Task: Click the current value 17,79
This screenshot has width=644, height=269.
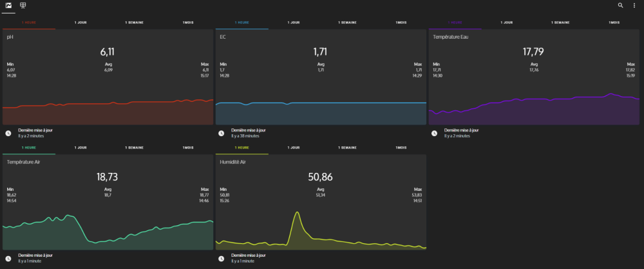Action: (x=533, y=52)
